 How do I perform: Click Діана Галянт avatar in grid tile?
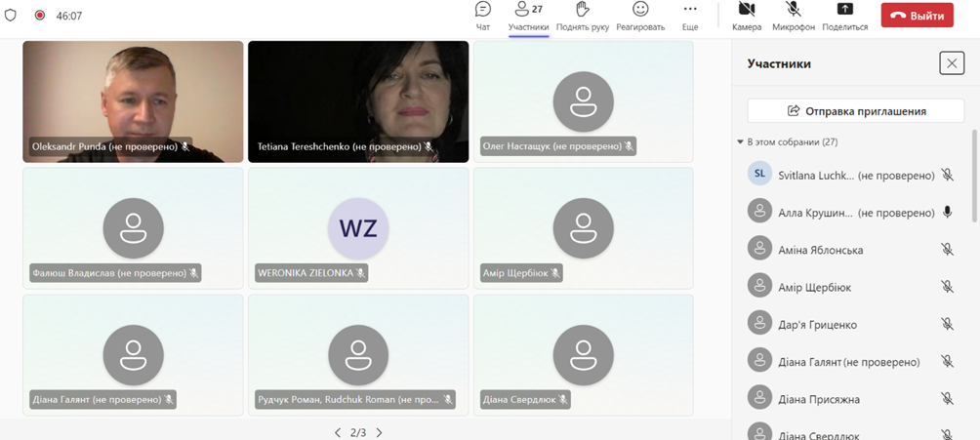[x=133, y=355]
